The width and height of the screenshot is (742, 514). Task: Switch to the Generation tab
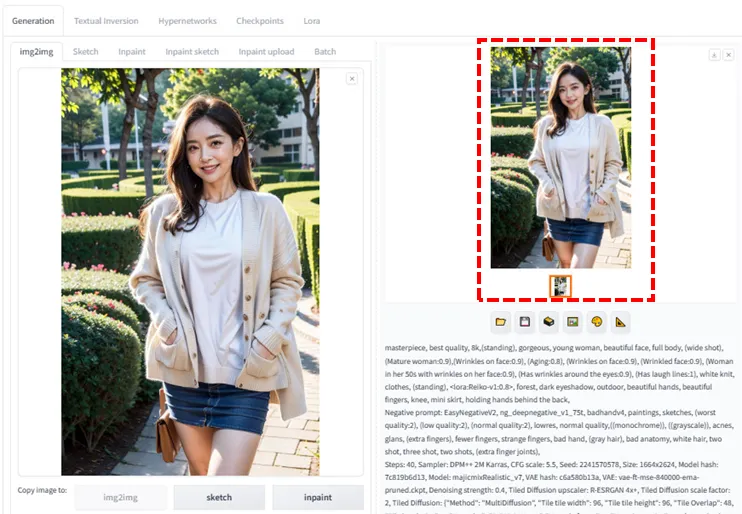tap(33, 21)
